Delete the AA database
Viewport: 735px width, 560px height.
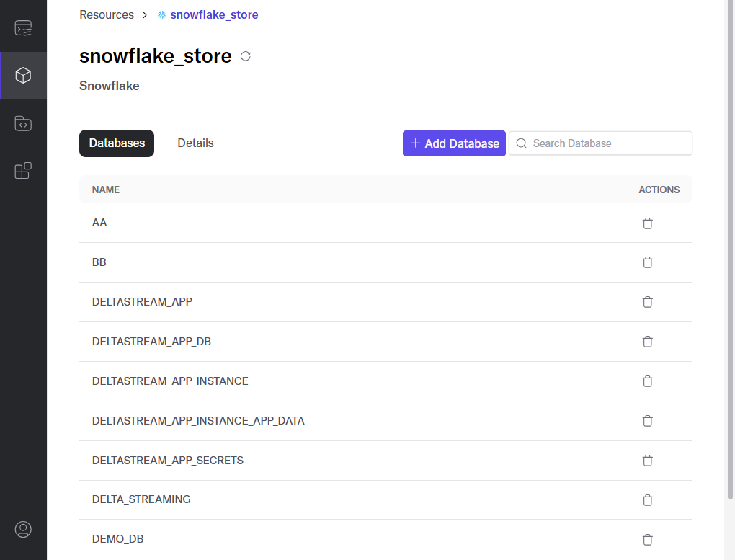point(647,223)
